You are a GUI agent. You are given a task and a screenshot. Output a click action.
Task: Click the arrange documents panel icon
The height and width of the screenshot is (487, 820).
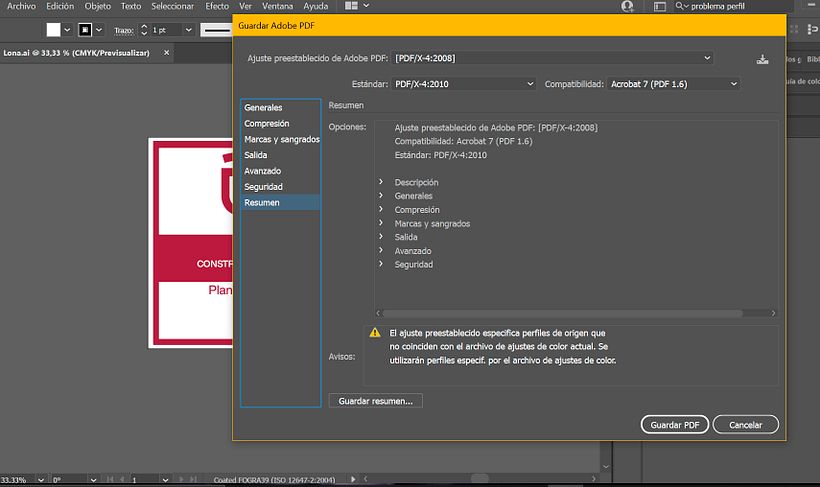click(x=660, y=6)
